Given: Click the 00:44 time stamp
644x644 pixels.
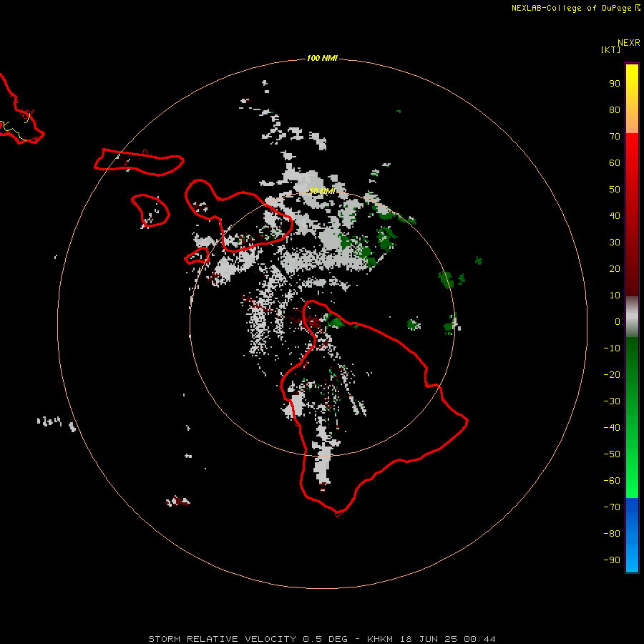Looking at the screenshot, I should pyautogui.click(x=479, y=639).
